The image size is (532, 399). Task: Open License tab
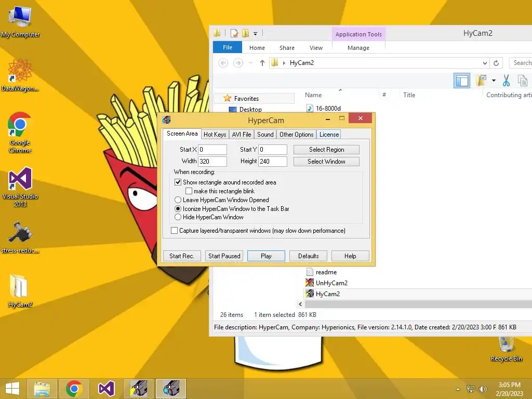[329, 135]
